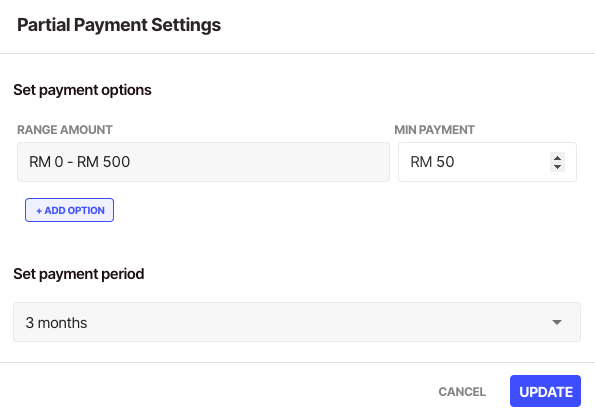Image resolution: width=595 pixels, height=417 pixels.
Task: Click the Partial Payment Settings title
Action: click(119, 25)
